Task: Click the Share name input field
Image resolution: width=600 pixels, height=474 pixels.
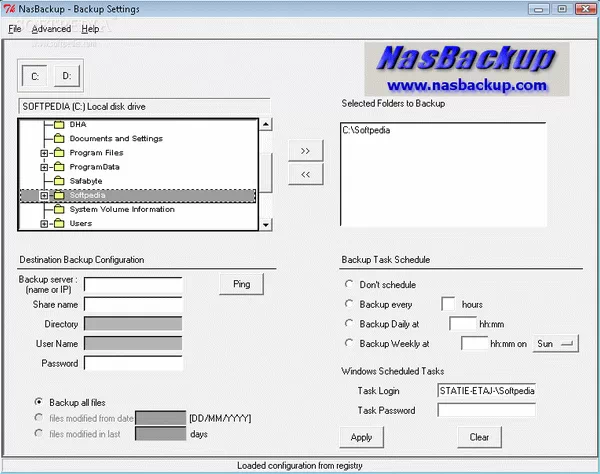Action: click(x=133, y=305)
